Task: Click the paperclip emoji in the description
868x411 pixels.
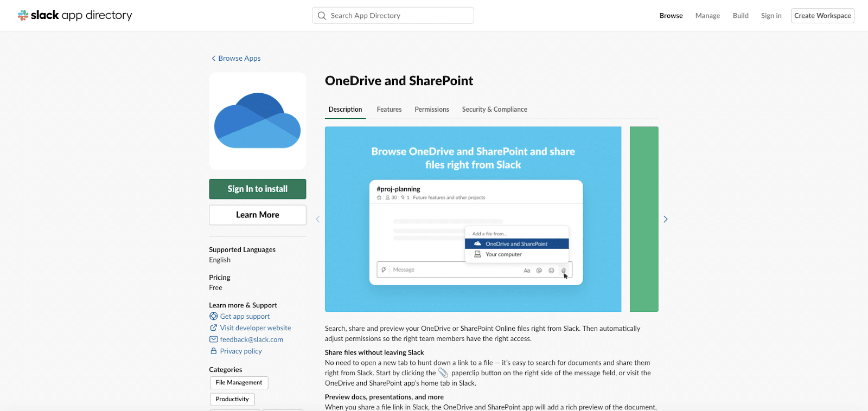Action: [x=443, y=373]
